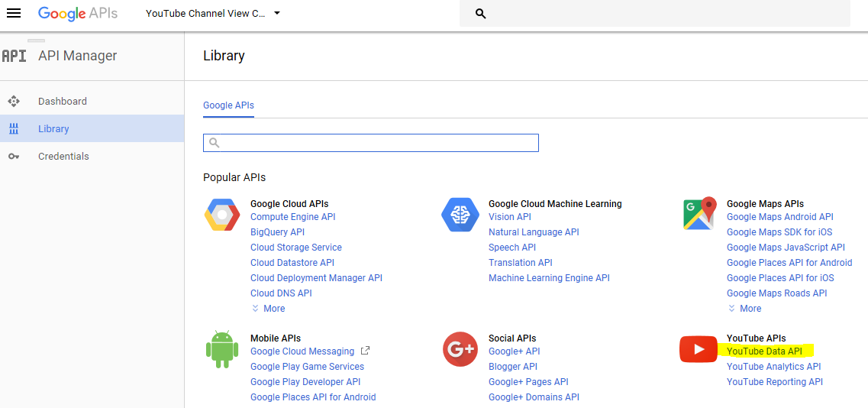
Task: Click the search magnifier in the top bar
Action: tap(481, 14)
